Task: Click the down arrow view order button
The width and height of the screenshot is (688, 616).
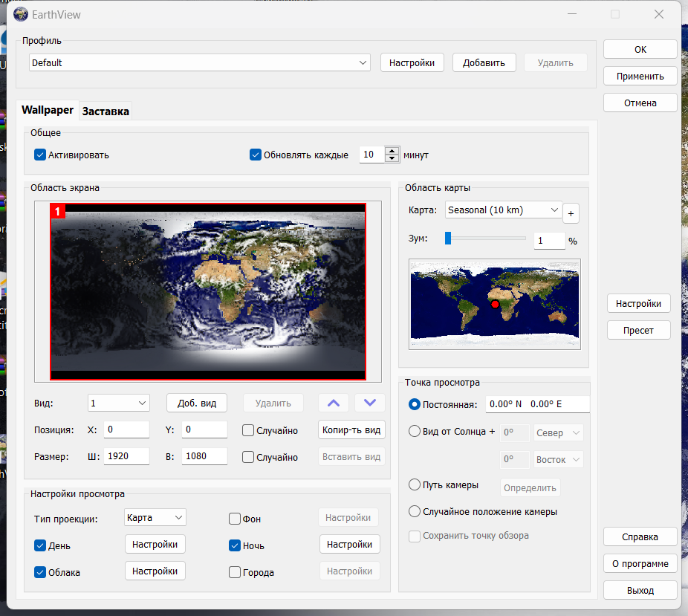Action: pos(370,403)
